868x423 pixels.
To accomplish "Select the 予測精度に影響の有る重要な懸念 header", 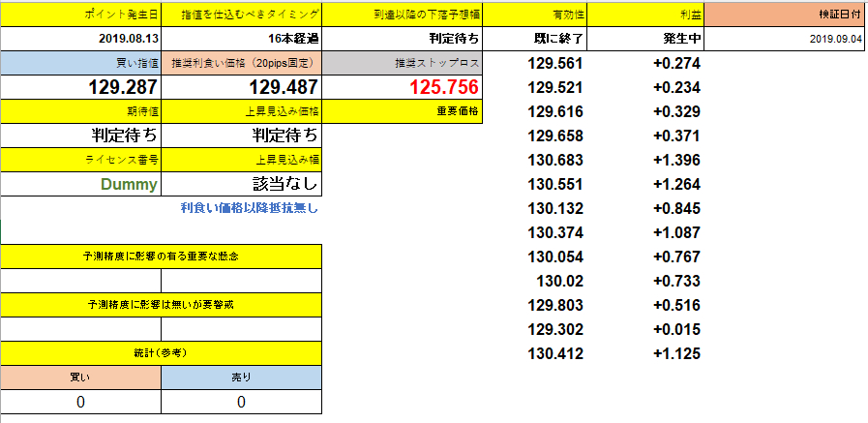I will coord(161,257).
